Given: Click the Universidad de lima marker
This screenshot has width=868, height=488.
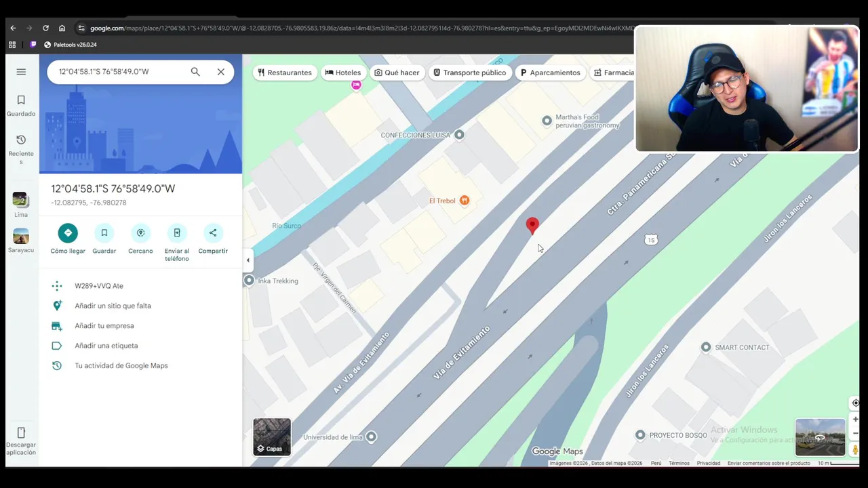Looking at the screenshot, I should [x=371, y=436].
